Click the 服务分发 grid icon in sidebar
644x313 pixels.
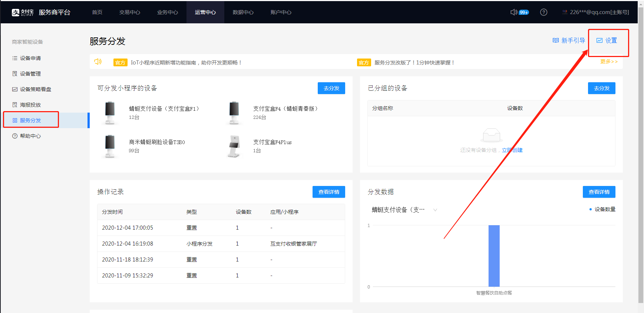15,120
